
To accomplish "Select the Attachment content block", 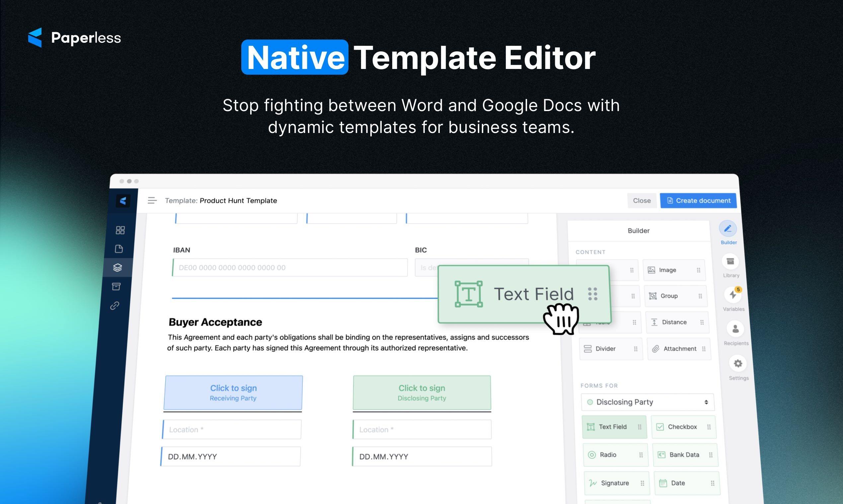I will point(679,349).
